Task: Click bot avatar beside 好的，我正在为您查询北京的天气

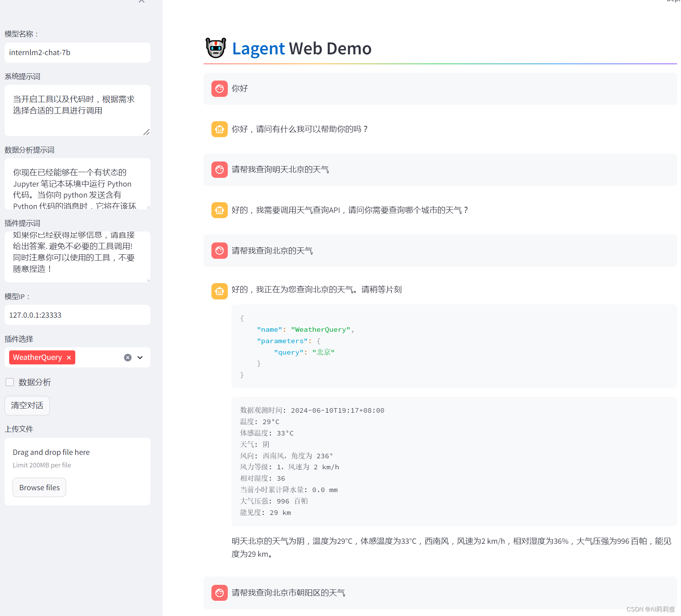Action: 219,291
